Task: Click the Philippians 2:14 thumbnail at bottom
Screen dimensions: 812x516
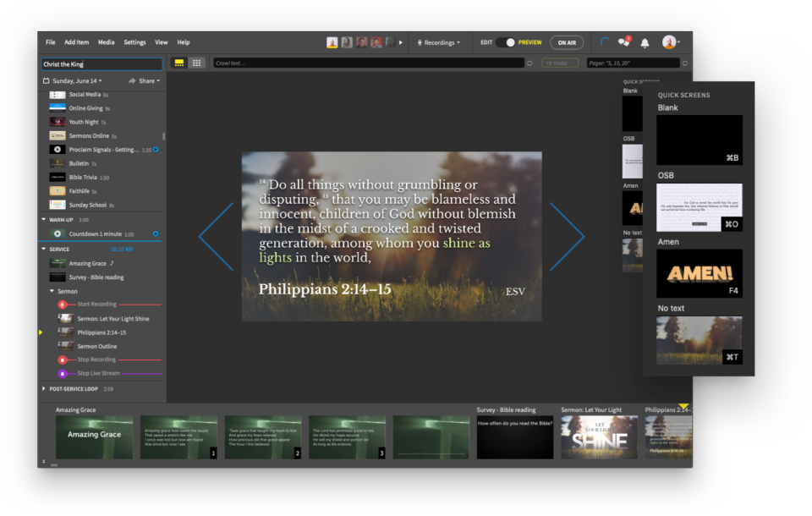Action: [672, 436]
